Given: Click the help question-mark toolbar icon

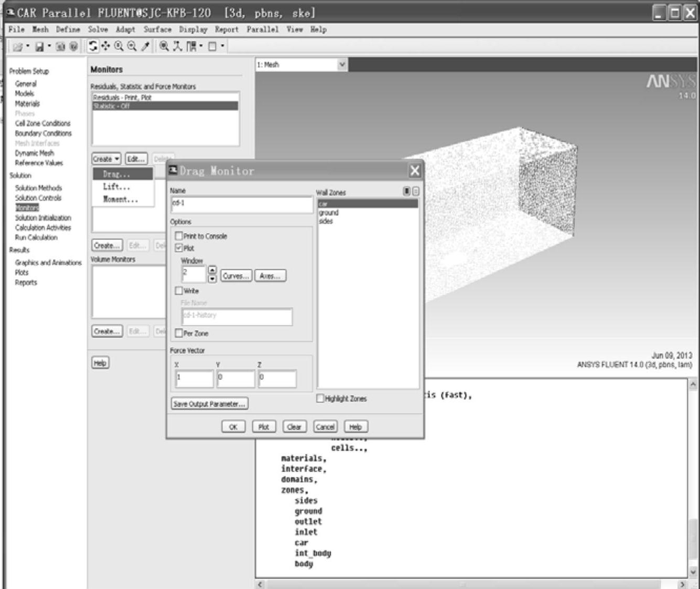Looking at the screenshot, I should [73, 47].
